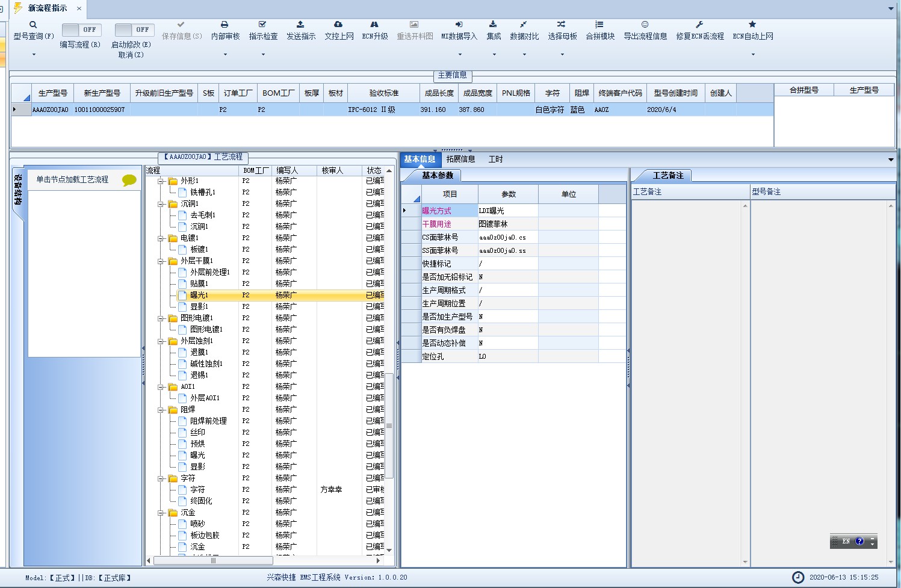Click the 集成 download icon

(493, 25)
